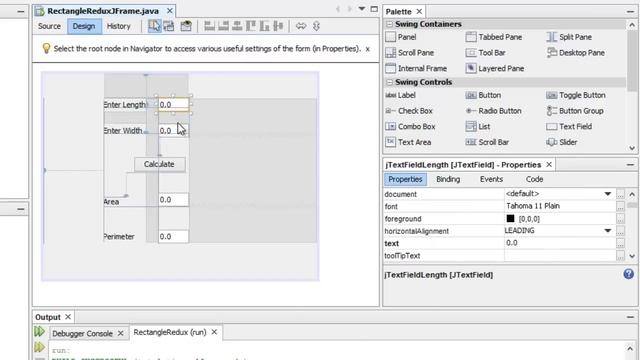Image resolution: width=640 pixels, height=360 pixels.
Task: Choose the Button Group palette control
Action: (575, 111)
